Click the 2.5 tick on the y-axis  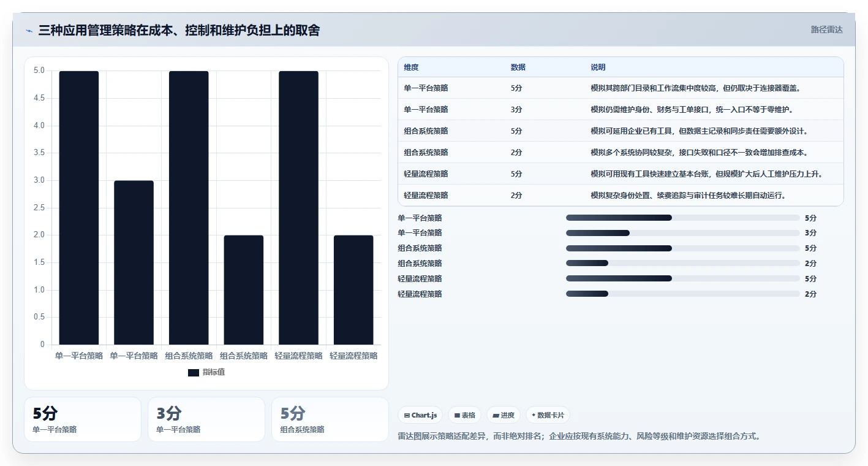coord(39,208)
